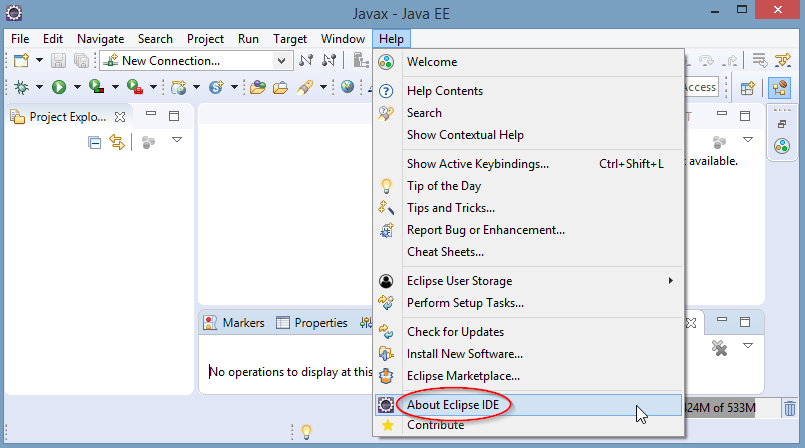
Task: Maximize the Project Explorer view
Action: tap(173, 116)
